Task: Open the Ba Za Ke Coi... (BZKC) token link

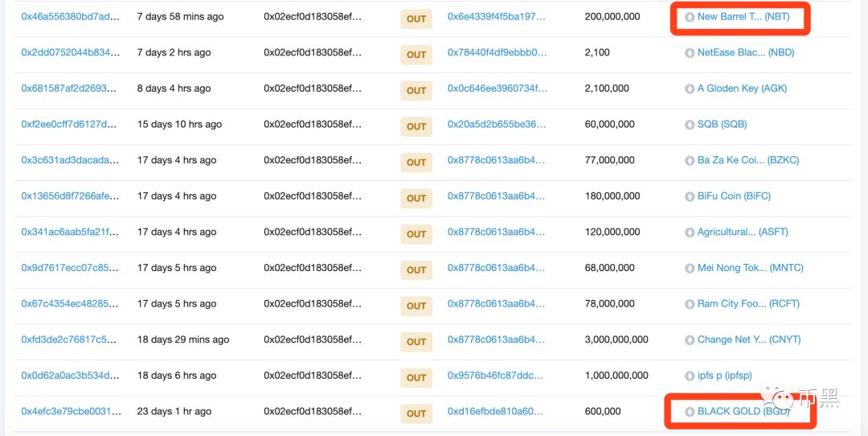Action: [x=748, y=160]
